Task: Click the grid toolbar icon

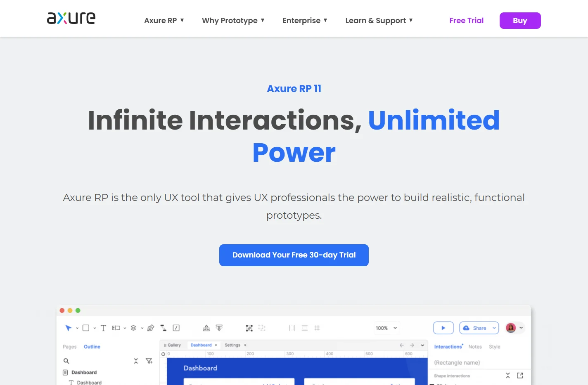Action: tap(317, 328)
